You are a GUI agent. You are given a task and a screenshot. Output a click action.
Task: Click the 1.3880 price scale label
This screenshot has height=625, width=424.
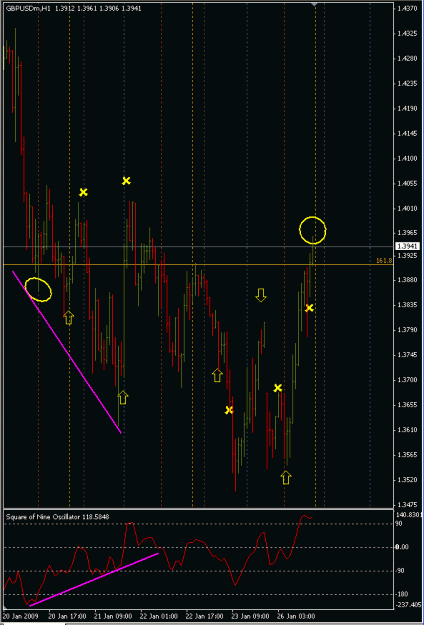coord(406,279)
